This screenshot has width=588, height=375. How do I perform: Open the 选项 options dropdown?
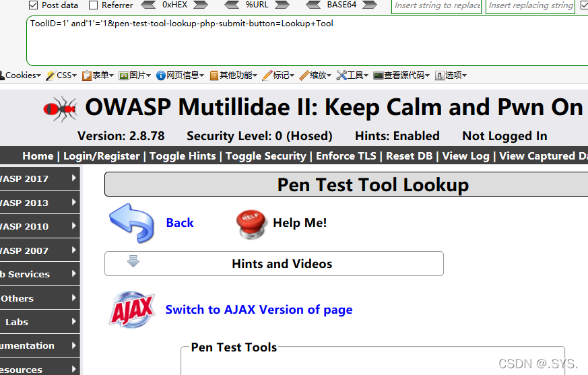click(451, 75)
